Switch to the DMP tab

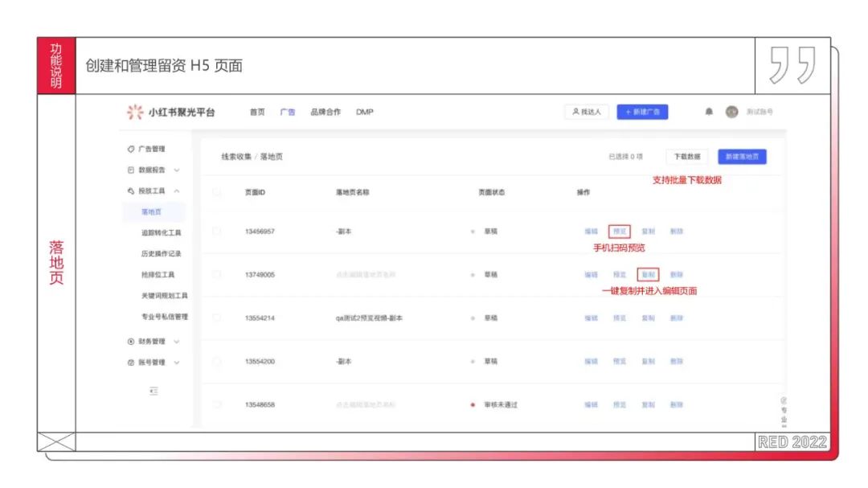[365, 112]
